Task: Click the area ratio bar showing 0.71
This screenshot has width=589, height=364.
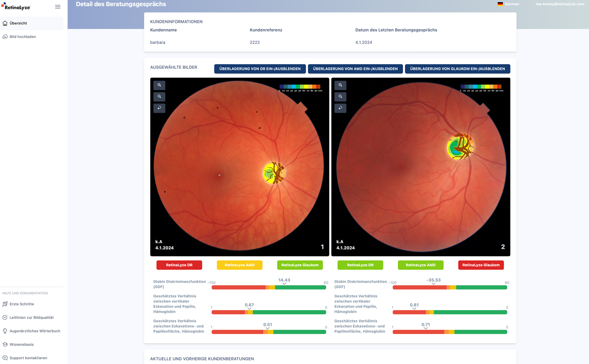Action: point(450,332)
